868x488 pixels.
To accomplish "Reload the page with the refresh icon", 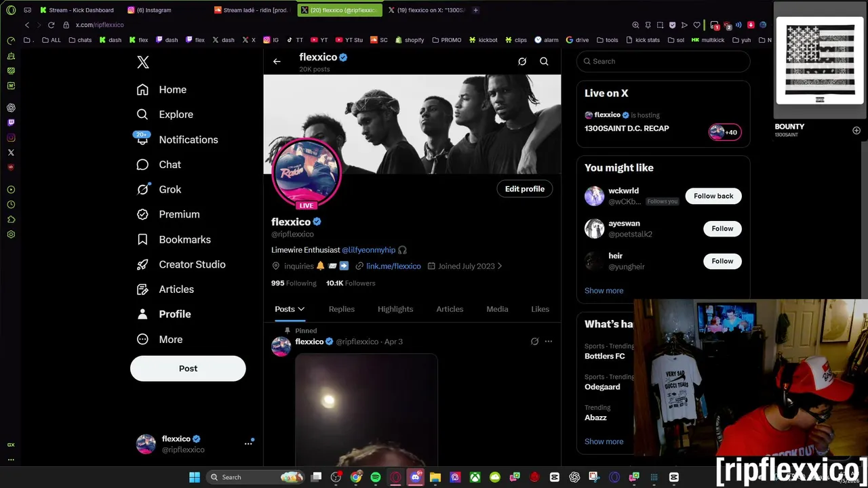I will tap(51, 25).
